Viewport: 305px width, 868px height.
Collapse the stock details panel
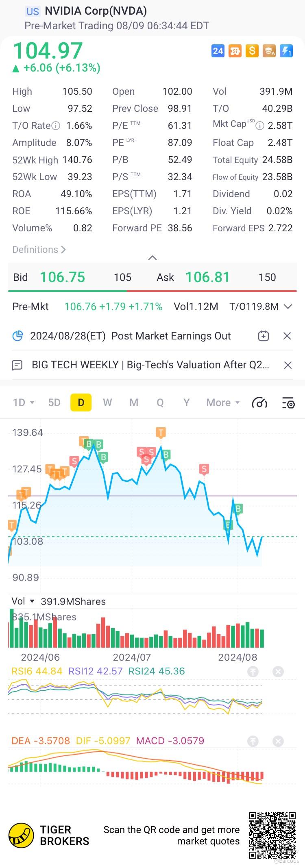point(152,258)
